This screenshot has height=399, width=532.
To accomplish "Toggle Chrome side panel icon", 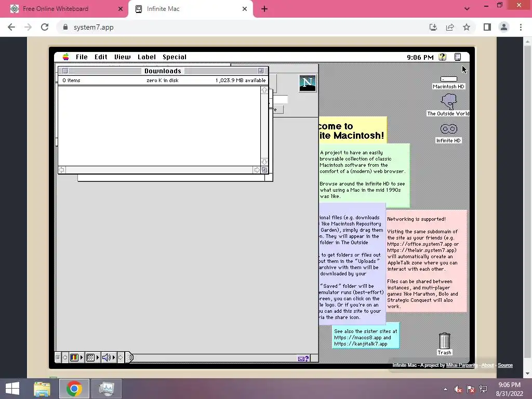I will coord(487,27).
